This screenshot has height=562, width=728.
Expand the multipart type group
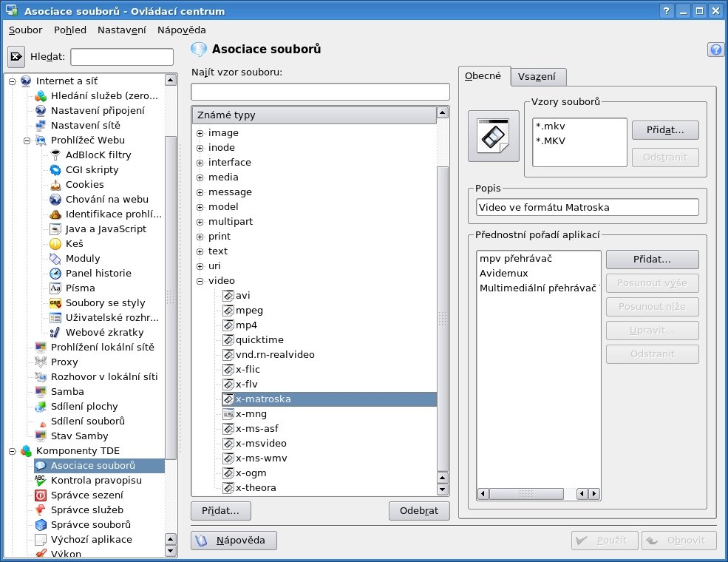(x=200, y=222)
